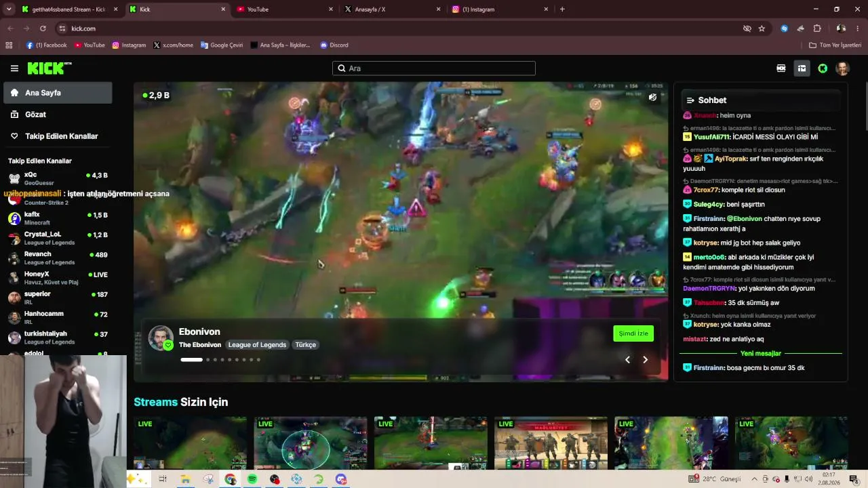Open the Chrome tab search dropdown
The image size is (868, 488).
point(9,9)
